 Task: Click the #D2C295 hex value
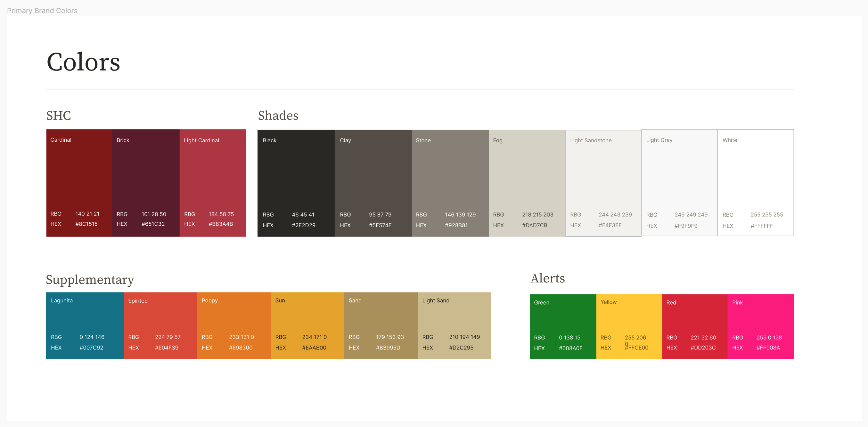(x=461, y=348)
